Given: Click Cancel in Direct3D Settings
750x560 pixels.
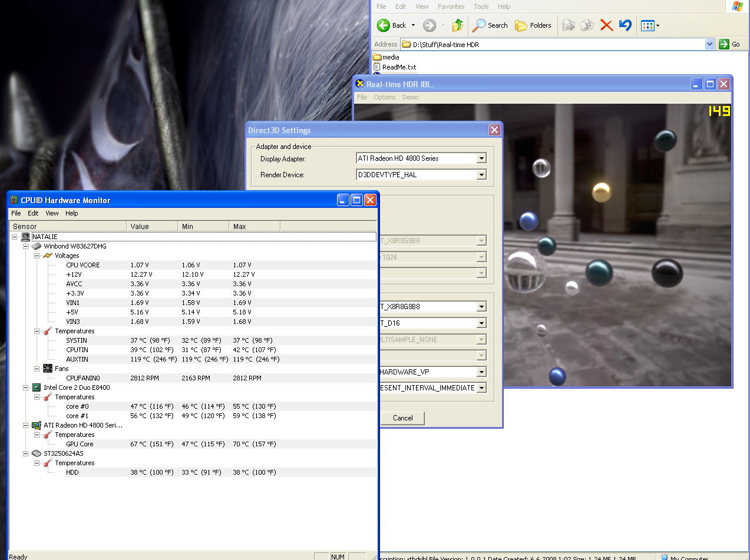Looking at the screenshot, I should tap(402, 418).
